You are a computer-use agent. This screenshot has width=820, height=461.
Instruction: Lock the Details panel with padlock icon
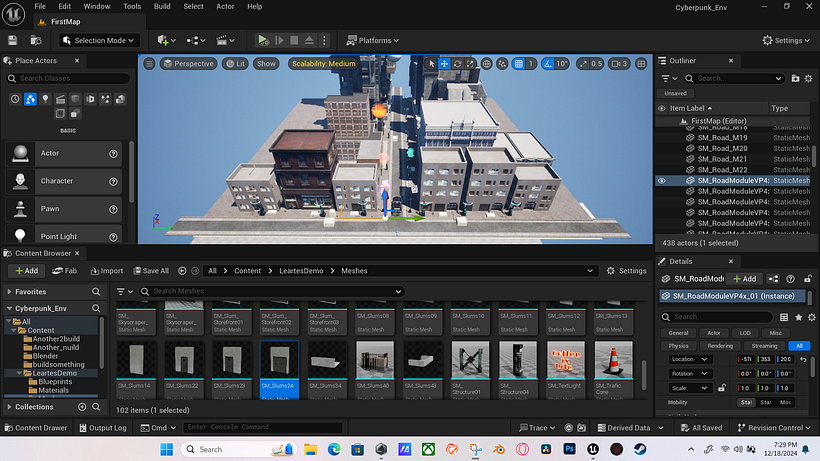coord(808,279)
